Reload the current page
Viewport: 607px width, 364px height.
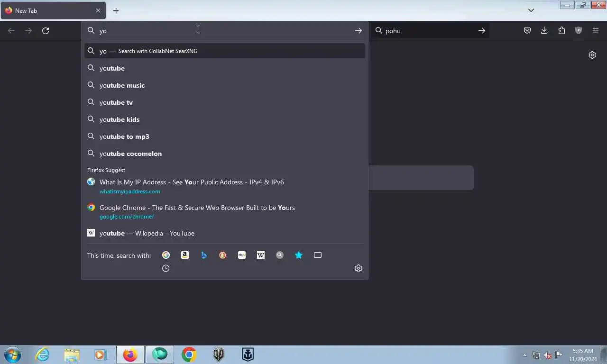[x=46, y=31]
